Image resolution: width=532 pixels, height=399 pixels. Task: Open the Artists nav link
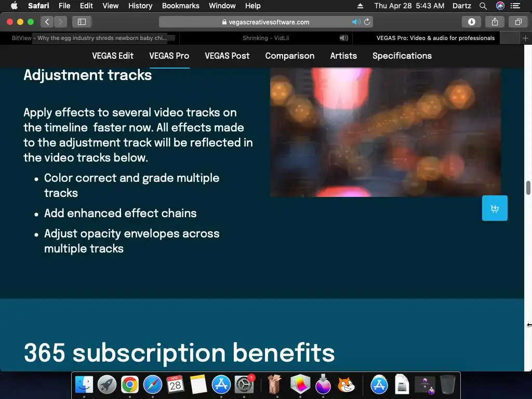(x=343, y=56)
